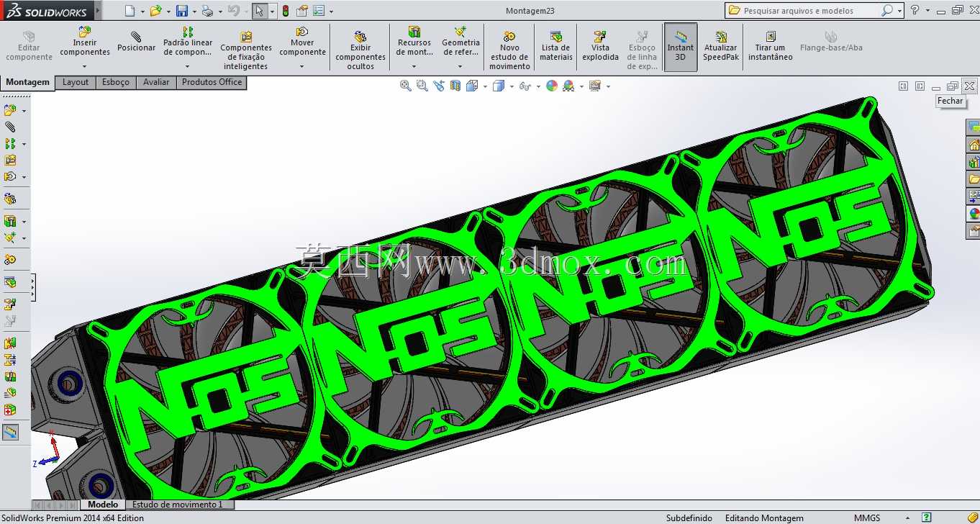Click Zoom to Fit magnifier in view toolbar

[406, 86]
